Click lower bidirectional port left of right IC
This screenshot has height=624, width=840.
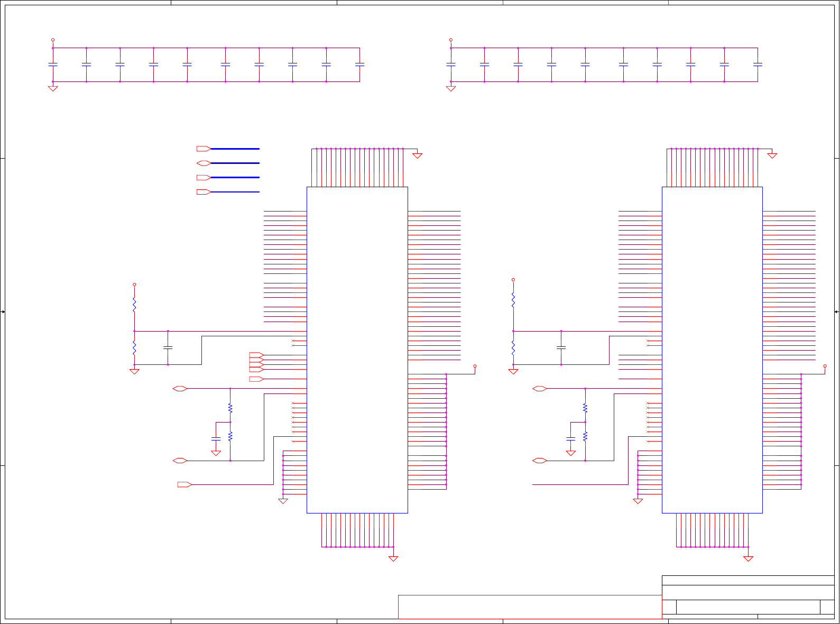tap(540, 461)
